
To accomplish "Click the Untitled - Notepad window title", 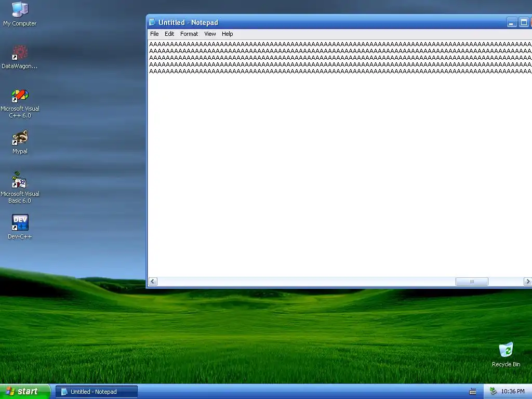I will (x=188, y=22).
